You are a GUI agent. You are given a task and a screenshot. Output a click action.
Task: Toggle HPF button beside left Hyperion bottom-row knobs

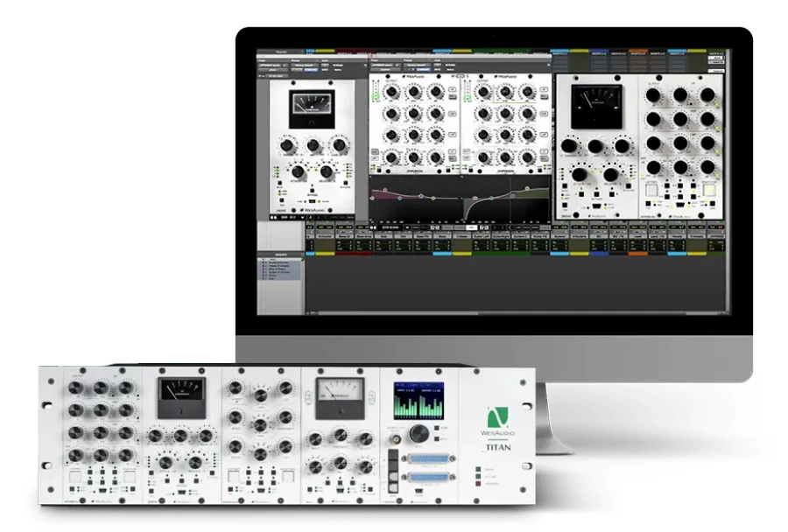click(375, 151)
